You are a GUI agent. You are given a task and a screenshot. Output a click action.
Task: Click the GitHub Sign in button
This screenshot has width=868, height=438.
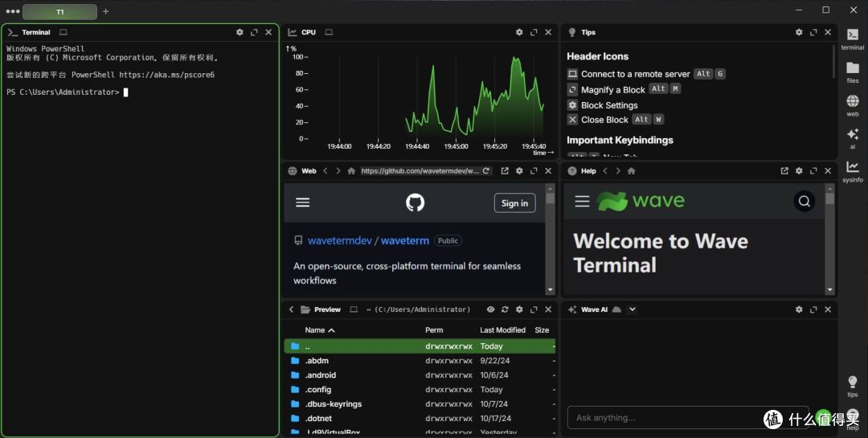[514, 203]
